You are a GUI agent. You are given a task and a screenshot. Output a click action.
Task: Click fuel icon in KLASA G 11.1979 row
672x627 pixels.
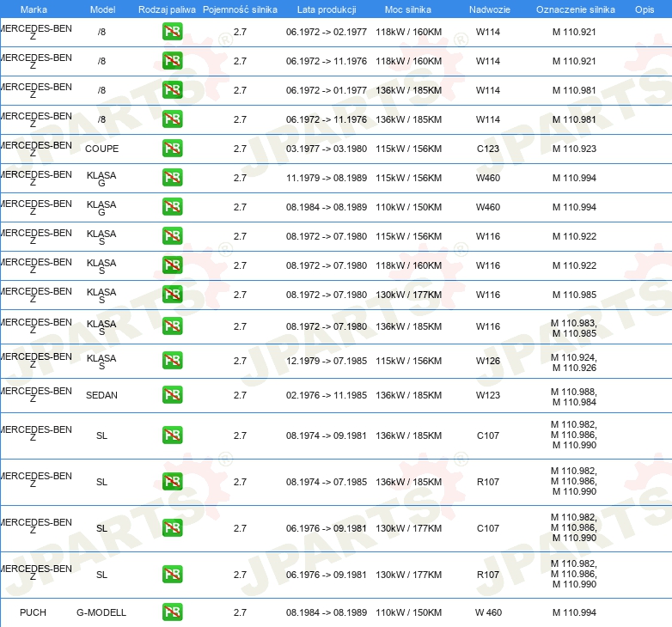172,178
